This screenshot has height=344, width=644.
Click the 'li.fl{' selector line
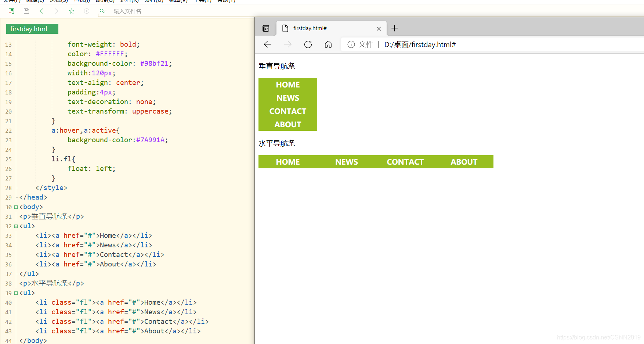tap(64, 159)
